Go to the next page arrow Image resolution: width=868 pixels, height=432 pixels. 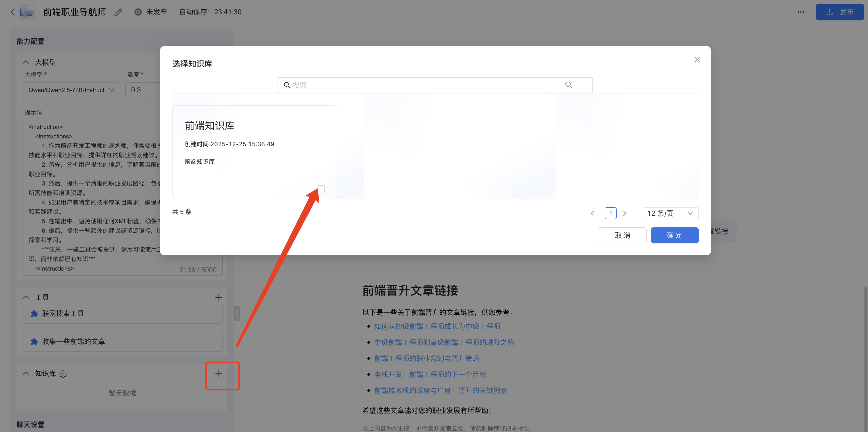625,213
